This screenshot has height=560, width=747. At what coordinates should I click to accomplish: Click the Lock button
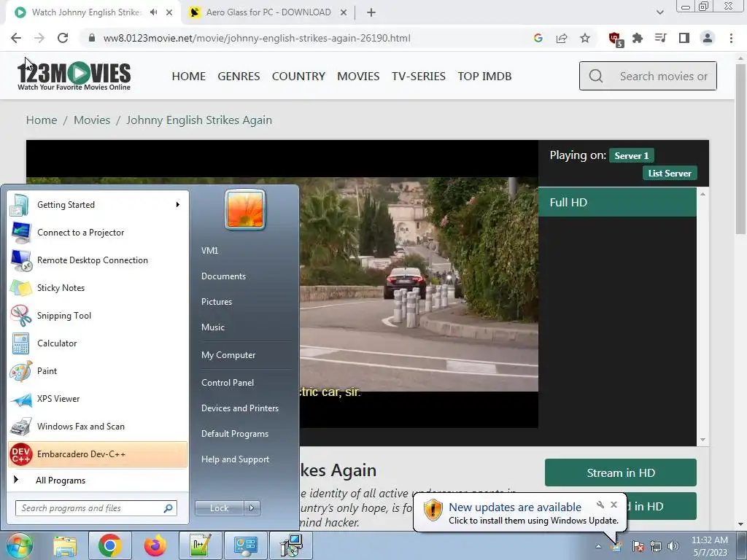tap(220, 508)
